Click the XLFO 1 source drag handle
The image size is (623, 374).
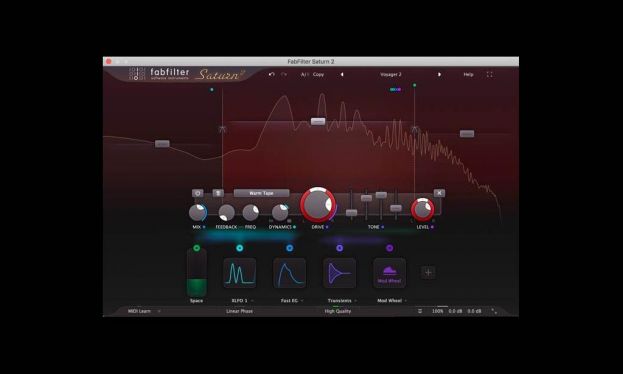pyautogui.click(x=240, y=248)
